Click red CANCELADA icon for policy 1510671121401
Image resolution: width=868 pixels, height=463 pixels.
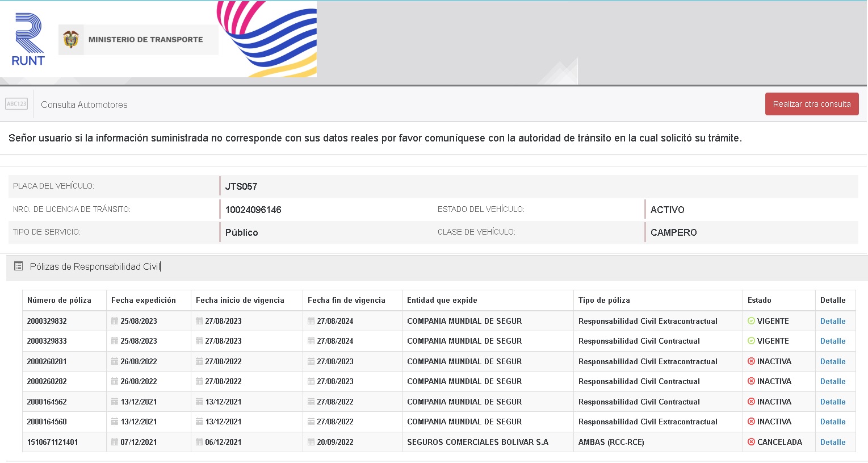[x=751, y=442]
